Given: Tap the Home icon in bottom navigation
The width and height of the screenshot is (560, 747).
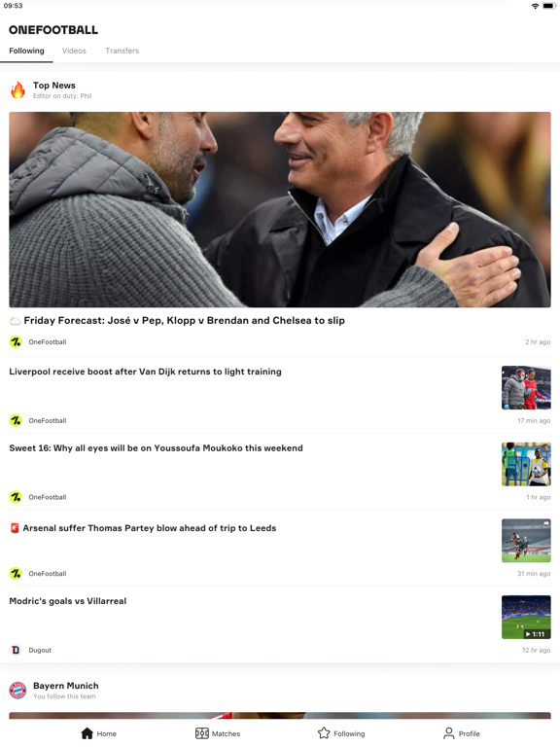Looking at the screenshot, I should [87, 733].
